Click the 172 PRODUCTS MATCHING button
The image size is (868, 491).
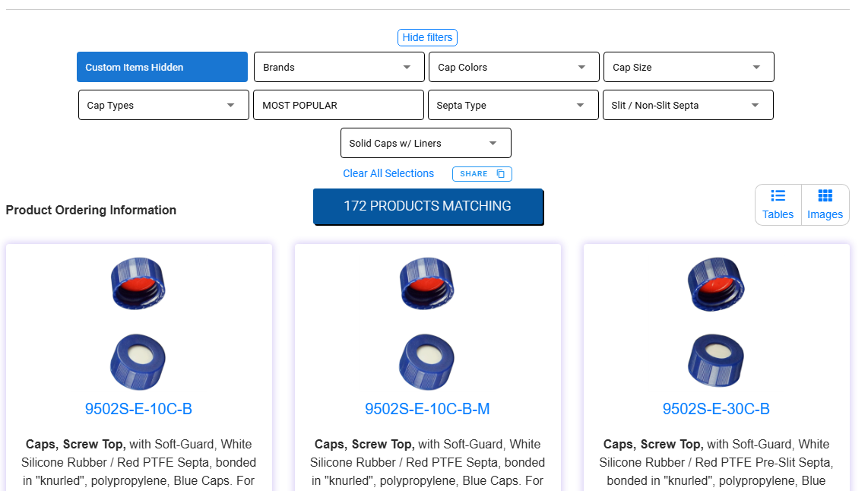coord(428,205)
